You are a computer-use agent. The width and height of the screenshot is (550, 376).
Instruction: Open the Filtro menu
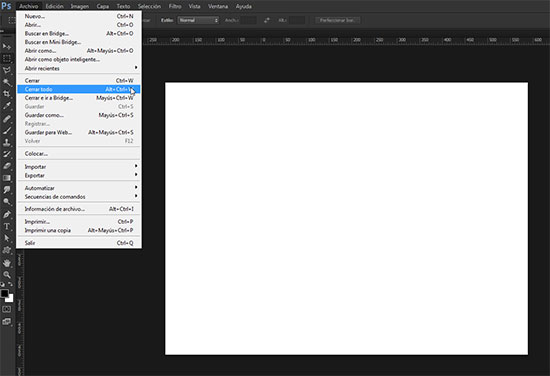coord(175,6)
